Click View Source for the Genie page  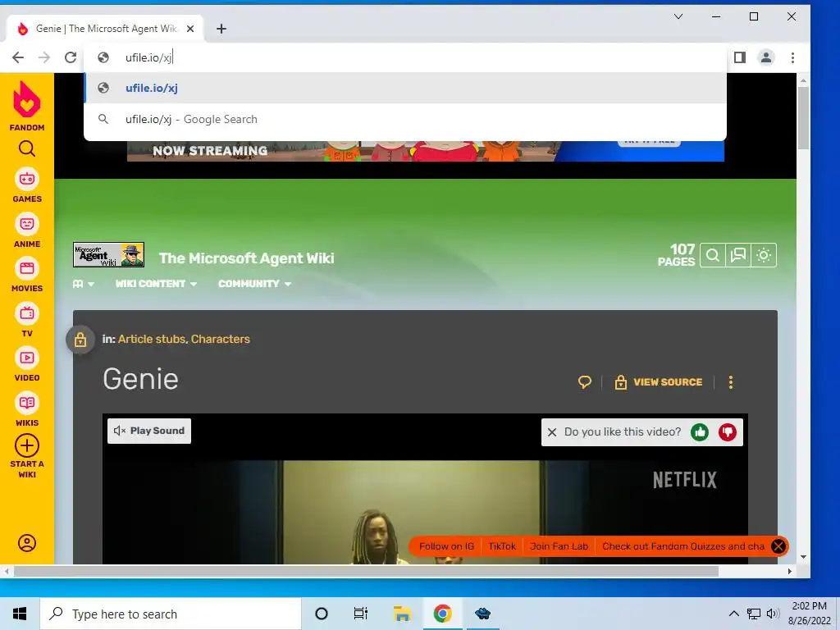coord(659,382)
